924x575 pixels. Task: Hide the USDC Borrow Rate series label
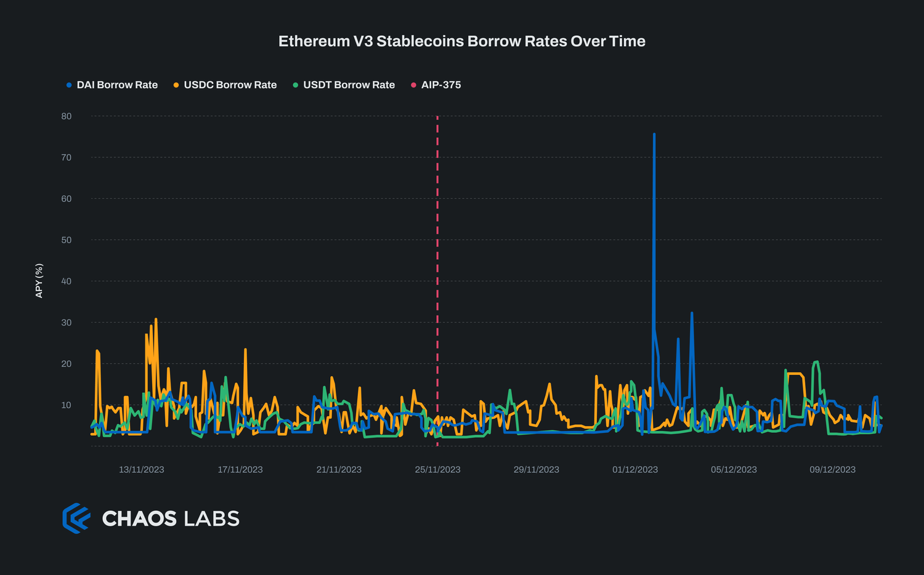point(230,85)
